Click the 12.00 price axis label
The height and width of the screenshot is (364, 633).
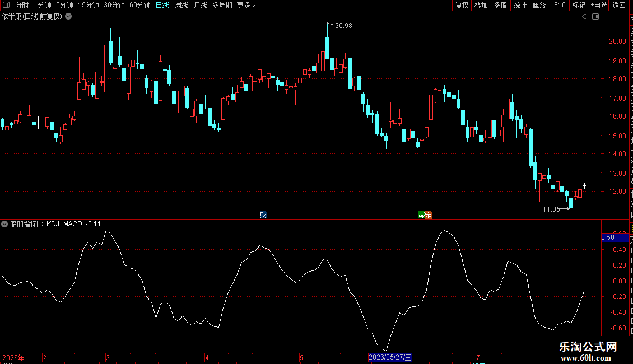coord(618,192)
